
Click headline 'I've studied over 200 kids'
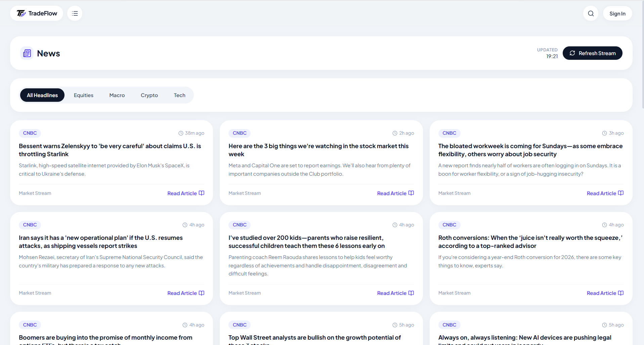(x=307, y=242)
